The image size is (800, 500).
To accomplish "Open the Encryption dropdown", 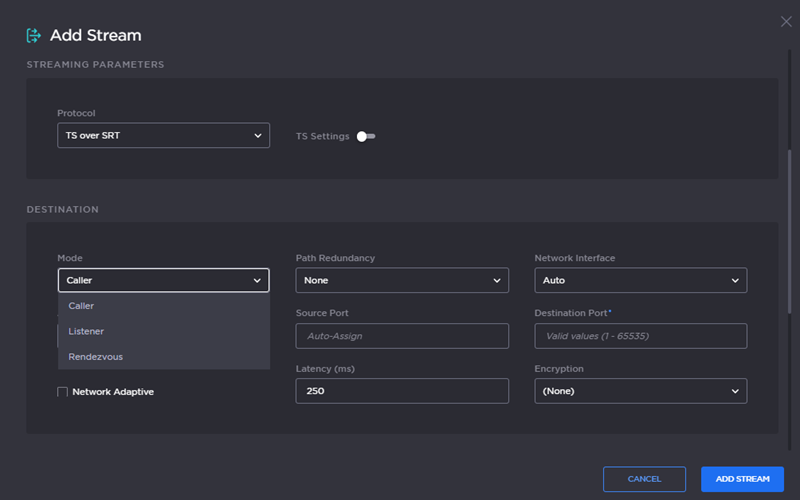I will point(640,391).
